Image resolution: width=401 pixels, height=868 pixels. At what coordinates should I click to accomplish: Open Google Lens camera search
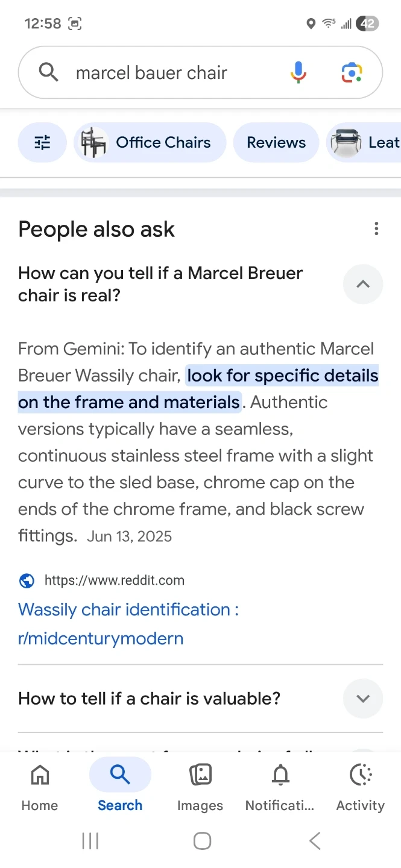point(352,73)
